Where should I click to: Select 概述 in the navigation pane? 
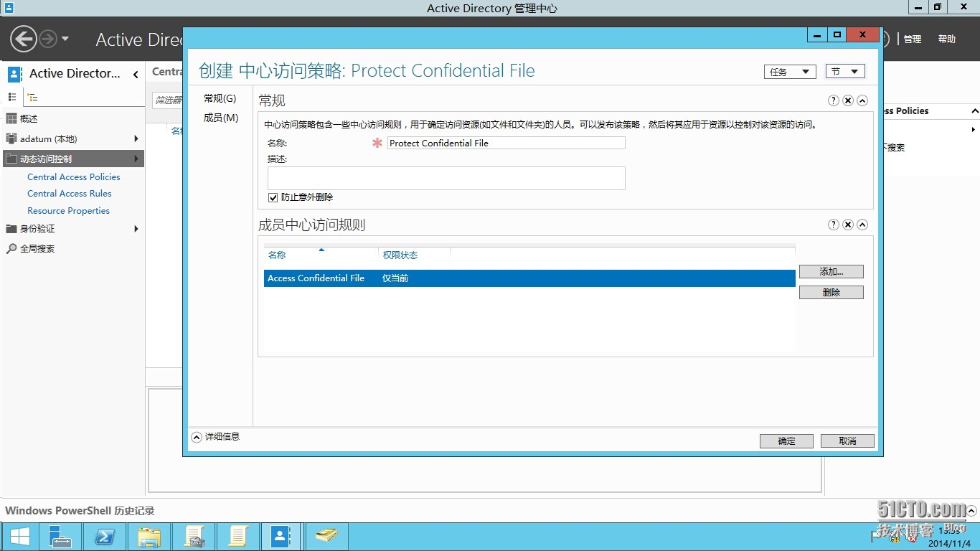29,118
